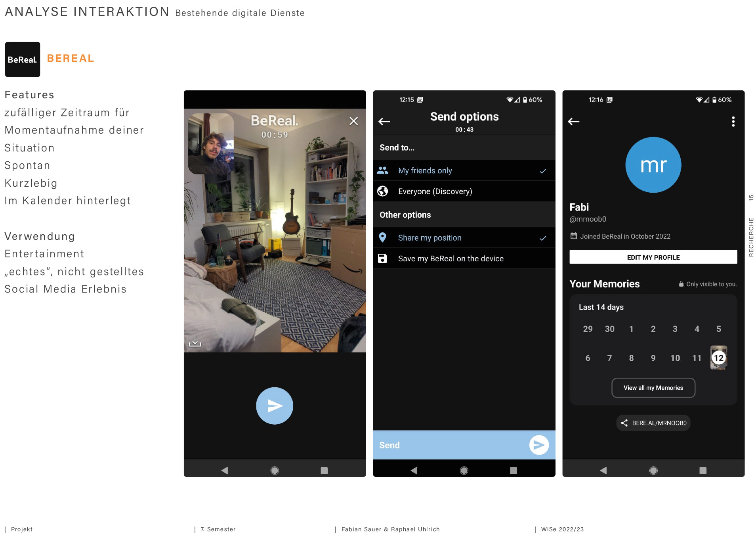Click the 00:43 timer under Send options
The height and width of the screenshot is (534, 756).
click(464, 130)
